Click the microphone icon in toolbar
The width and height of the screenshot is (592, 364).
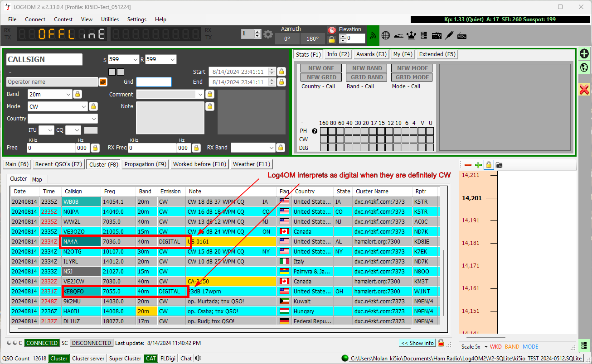(x=449, y=35)
